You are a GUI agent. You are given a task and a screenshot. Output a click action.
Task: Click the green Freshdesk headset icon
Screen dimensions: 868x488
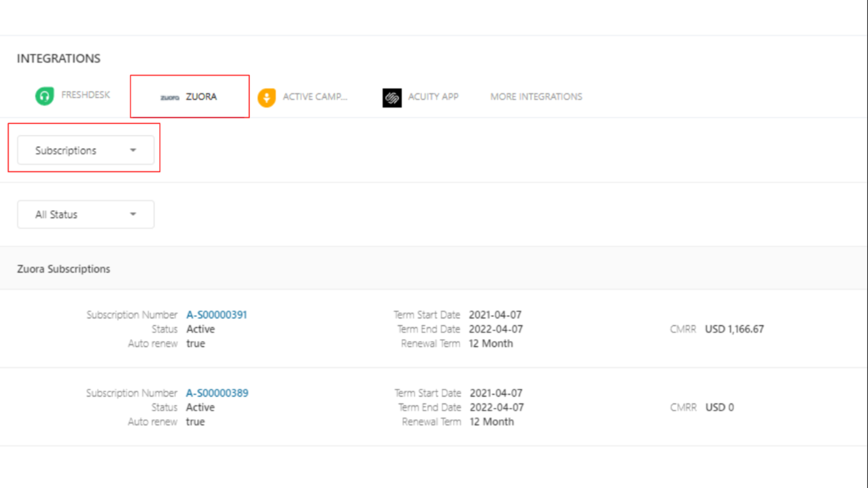coord(45,96)
